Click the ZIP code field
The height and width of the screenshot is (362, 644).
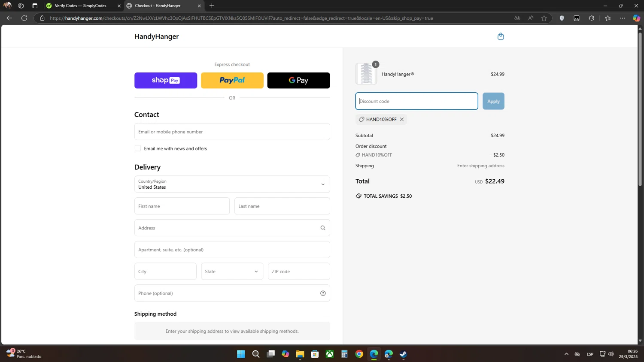pos(299,271)
